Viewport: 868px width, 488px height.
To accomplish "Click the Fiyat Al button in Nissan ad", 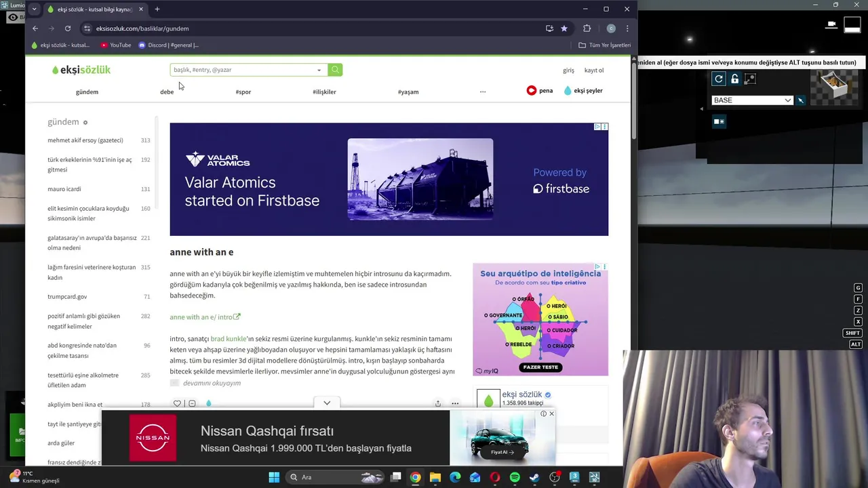I will [x=502, y=452].
